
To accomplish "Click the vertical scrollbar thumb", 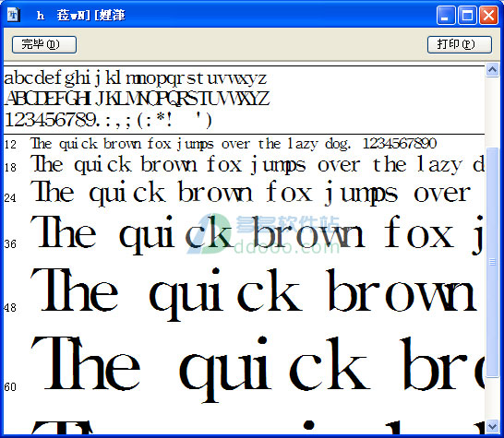I will pos(492,262).
